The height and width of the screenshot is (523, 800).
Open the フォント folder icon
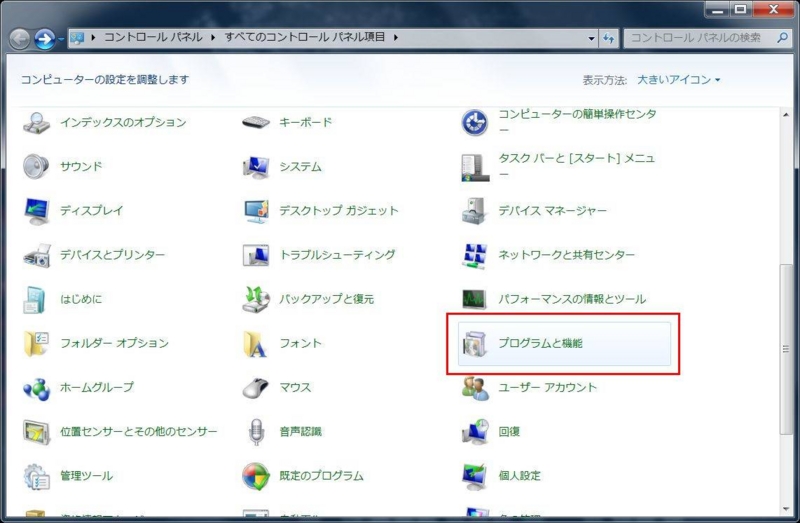click(x=255, y=343)
